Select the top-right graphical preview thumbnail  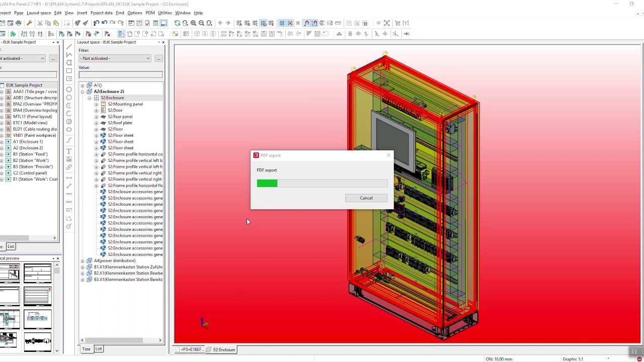38,273
